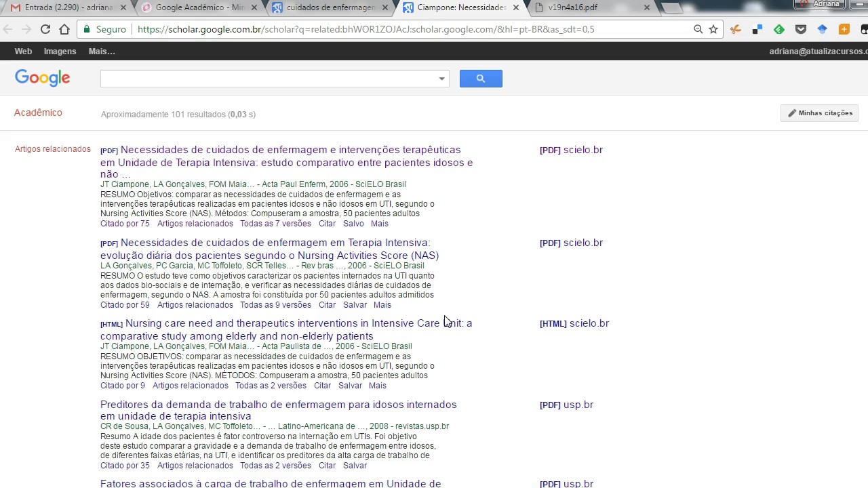Click the browser back arrow

8,29
